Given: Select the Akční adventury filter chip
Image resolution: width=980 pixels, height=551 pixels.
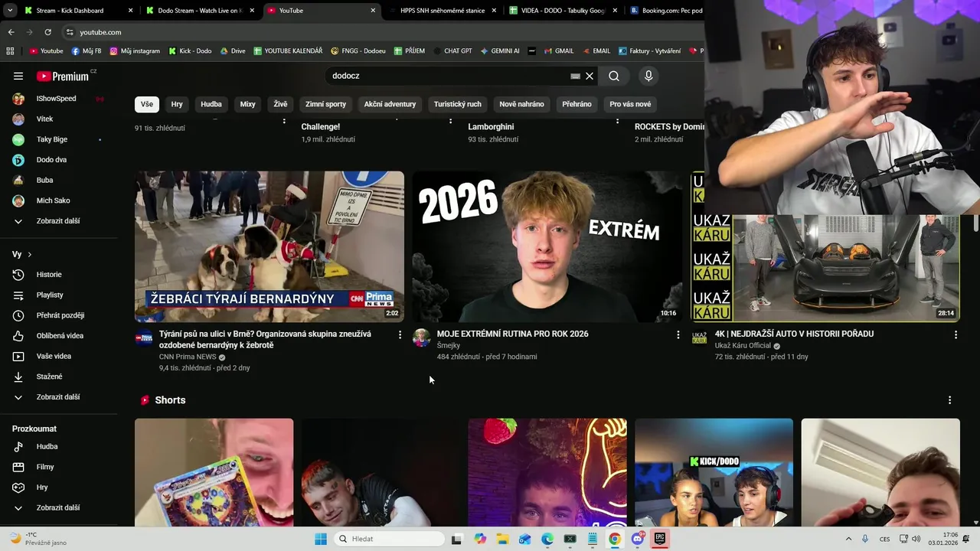Looking at the screenshot, I should click(x=390, y=104).
